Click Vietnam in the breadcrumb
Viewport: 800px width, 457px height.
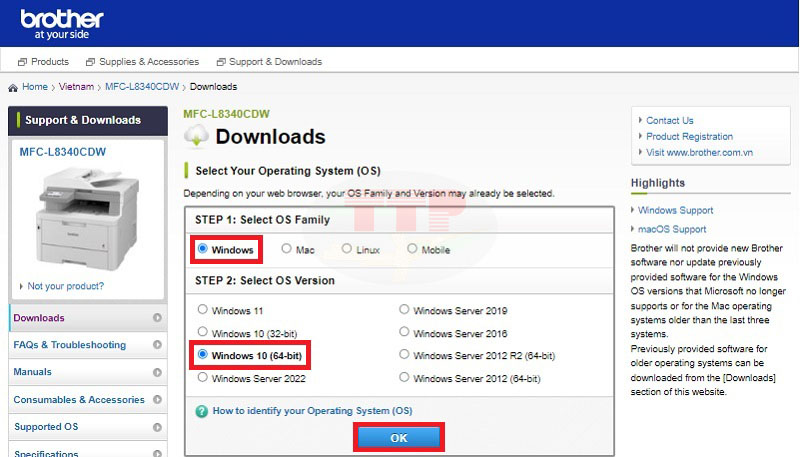pos(76,87)
